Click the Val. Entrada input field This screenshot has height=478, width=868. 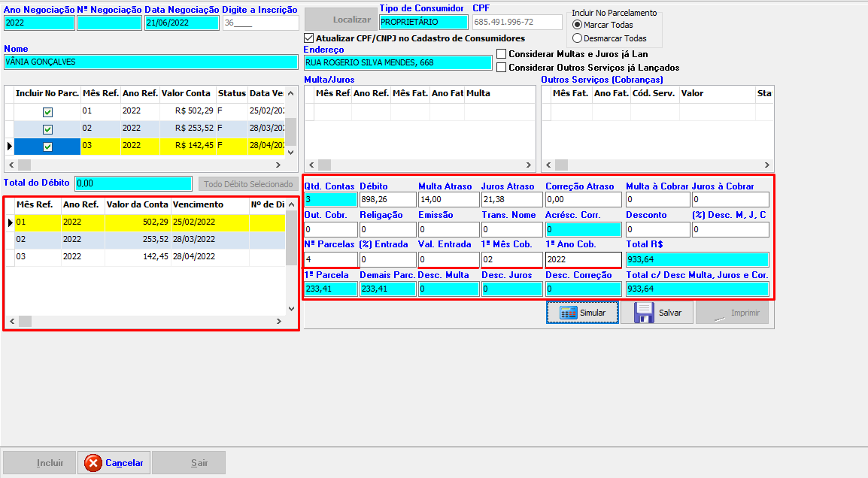pyautogui.click(x=448, y=259)
